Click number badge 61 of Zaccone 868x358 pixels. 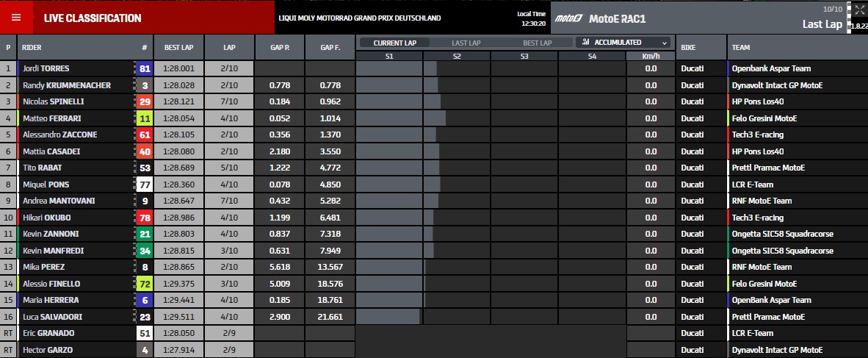pos(145,135)
